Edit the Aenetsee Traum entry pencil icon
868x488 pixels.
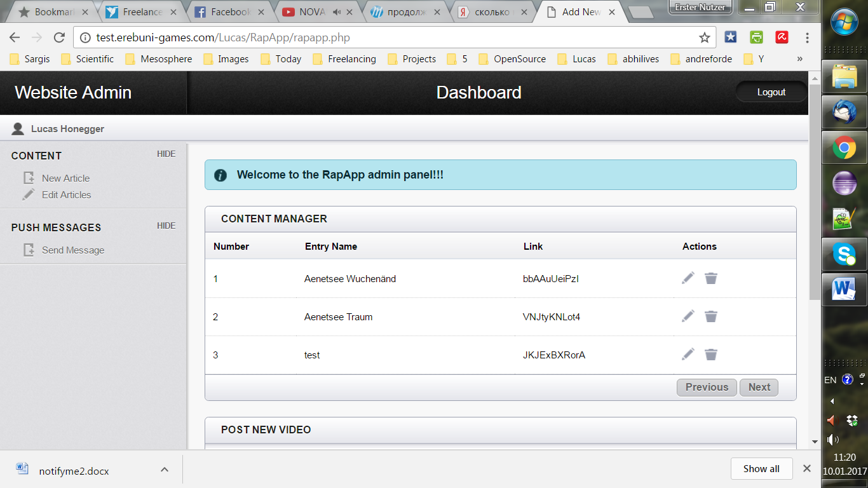688,316
